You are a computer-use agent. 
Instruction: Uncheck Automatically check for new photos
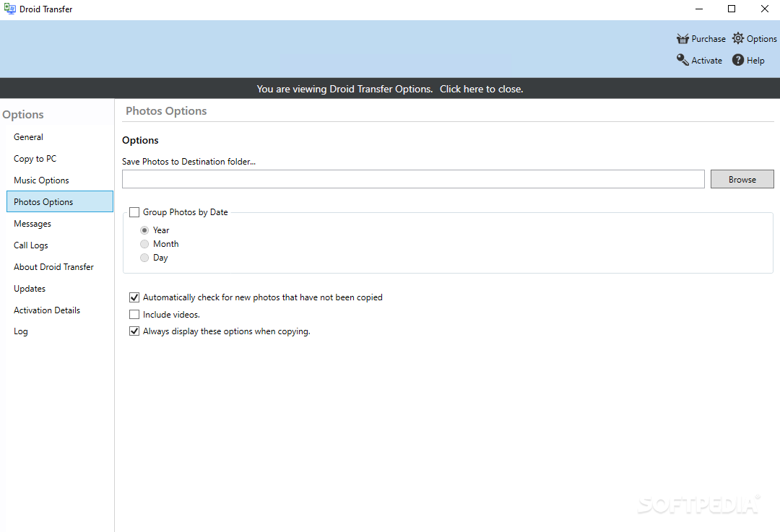pos(134,297)
